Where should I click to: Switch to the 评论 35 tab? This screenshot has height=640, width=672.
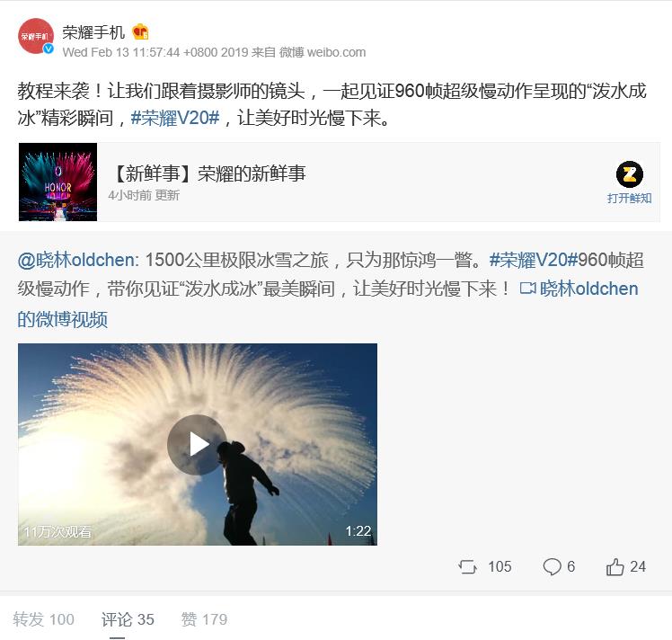pos(128,619)
